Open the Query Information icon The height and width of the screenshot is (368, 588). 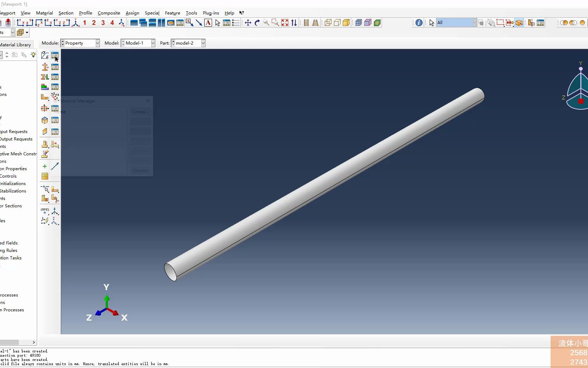tap(419, 22)
